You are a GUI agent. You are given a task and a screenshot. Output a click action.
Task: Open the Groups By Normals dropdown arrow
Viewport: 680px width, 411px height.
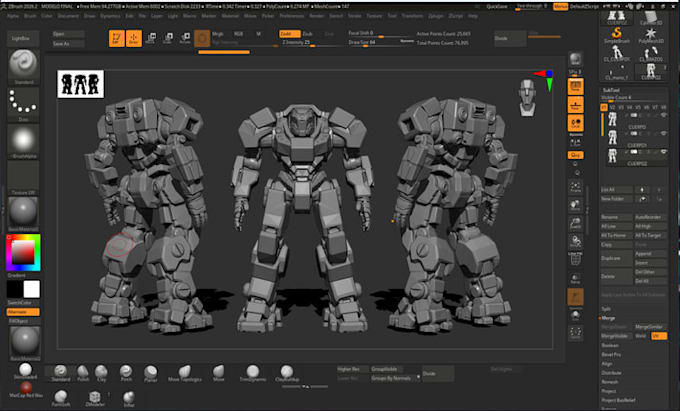pos(418,378)
